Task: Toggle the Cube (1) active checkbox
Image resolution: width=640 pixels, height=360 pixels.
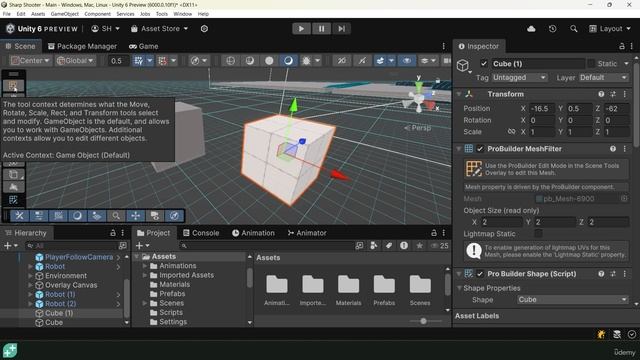Action: 484,64
